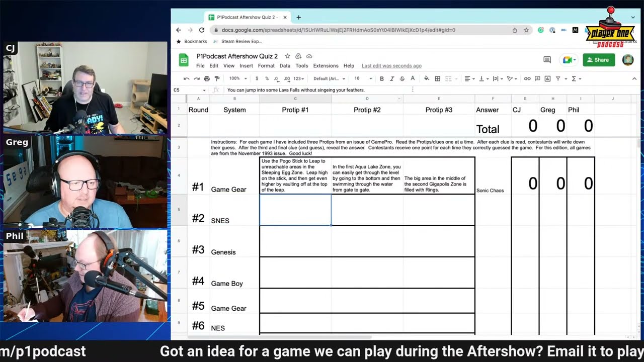Select the empty Protip #1 cell for SNES row
This screenshot has width=644, height=362.
[295, 210]
